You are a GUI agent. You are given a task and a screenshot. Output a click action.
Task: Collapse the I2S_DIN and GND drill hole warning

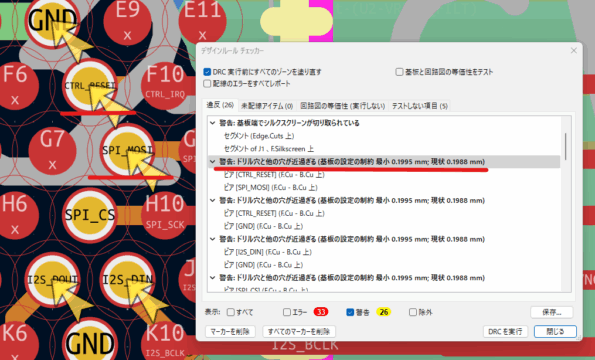(x=212, y=239)
